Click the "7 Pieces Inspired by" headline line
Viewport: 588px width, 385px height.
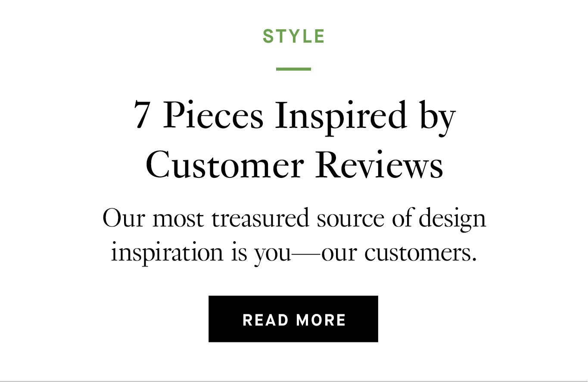(x=294, y=115)
